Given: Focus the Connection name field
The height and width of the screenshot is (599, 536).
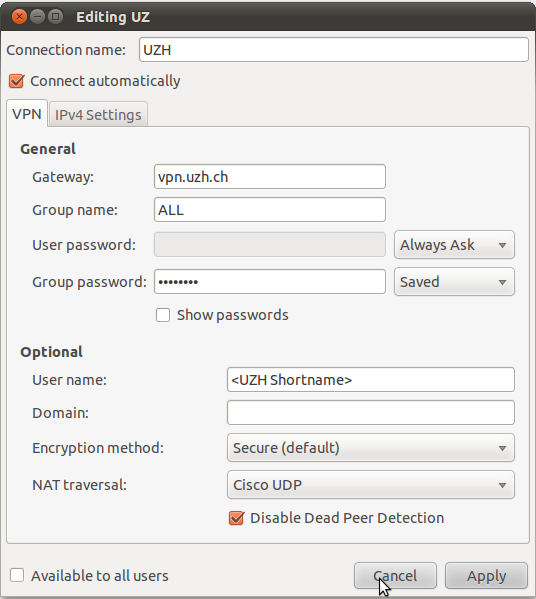Looking at the screenshot, I should [334, 50].
